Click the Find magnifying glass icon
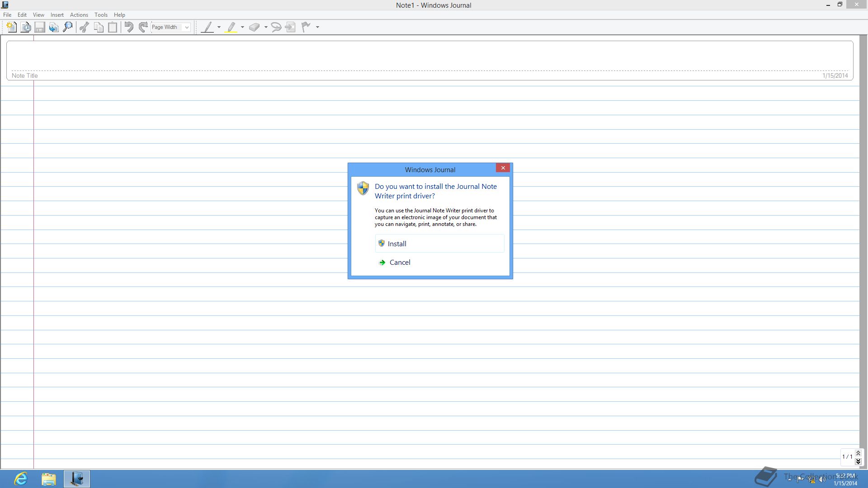Screen dimensions: 868x488 (x=68, y=27)
